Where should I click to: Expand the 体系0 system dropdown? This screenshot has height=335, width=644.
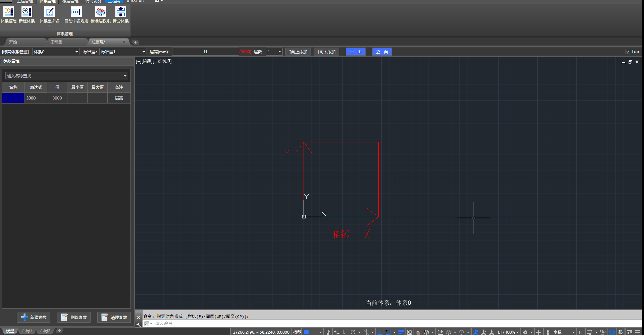click(76, 52)
